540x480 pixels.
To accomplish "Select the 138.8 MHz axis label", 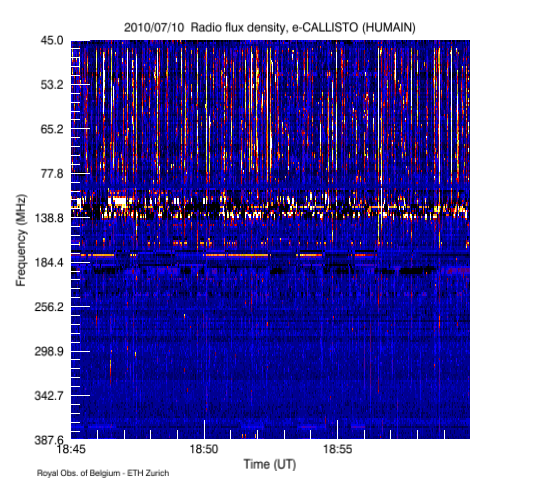I will pyautogui.click(x=49, y=218).
